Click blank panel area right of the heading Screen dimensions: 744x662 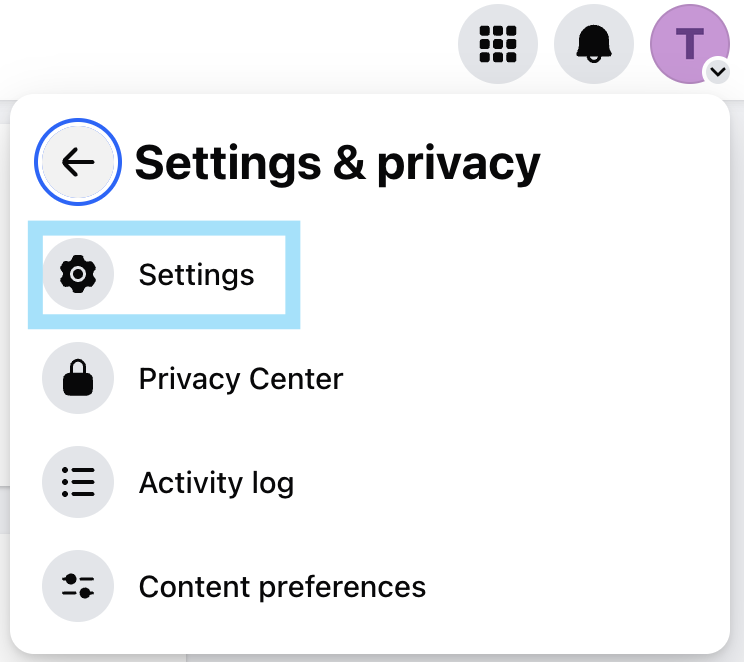coord(630,163)
